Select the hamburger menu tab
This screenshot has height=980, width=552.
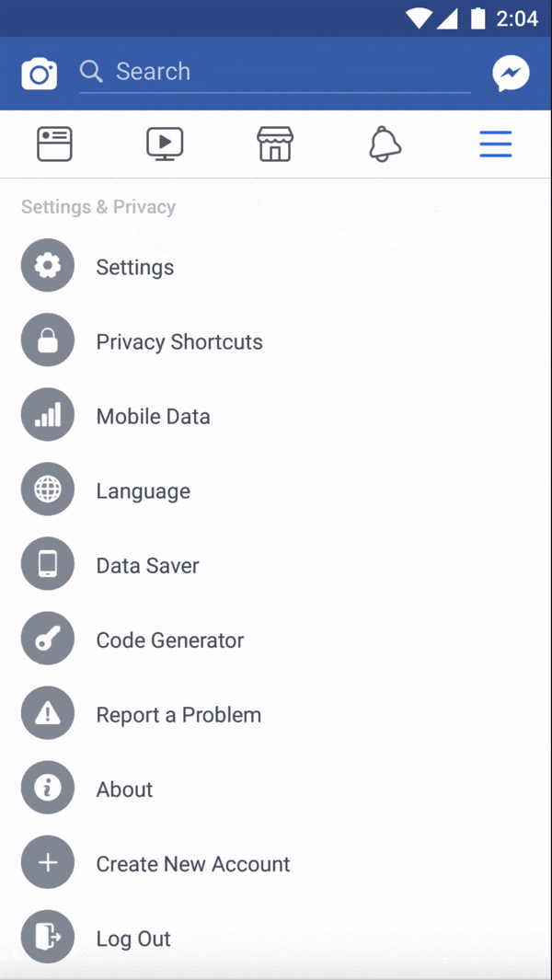[495, 144]
